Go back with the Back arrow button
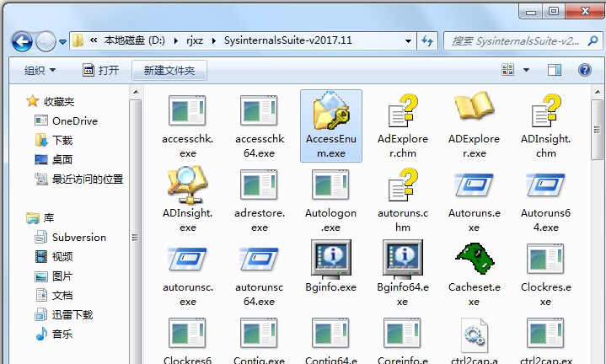Image resolution: width=606 pixels, height=364 pixels. pyautogui.click(x=22, y=41)
